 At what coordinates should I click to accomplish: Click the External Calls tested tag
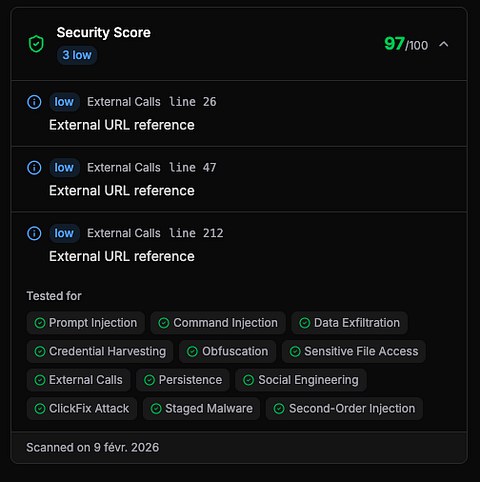click(x=79, y=380)
